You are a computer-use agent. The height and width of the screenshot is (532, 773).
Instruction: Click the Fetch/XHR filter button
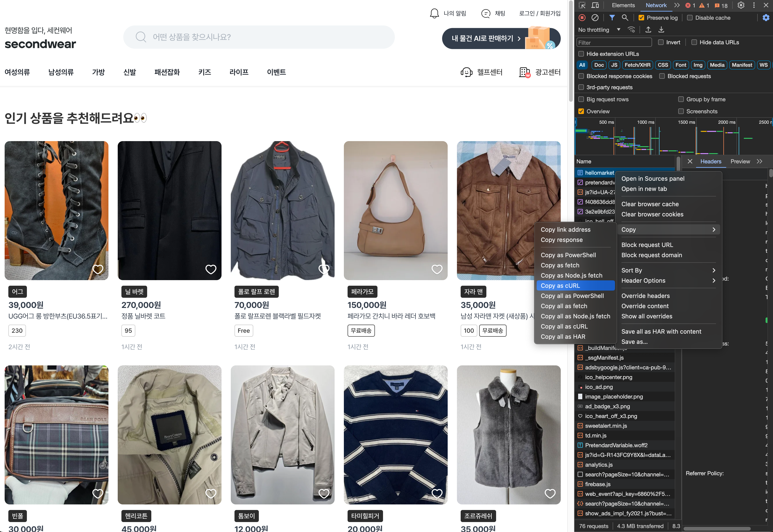[x=637, y=65]
